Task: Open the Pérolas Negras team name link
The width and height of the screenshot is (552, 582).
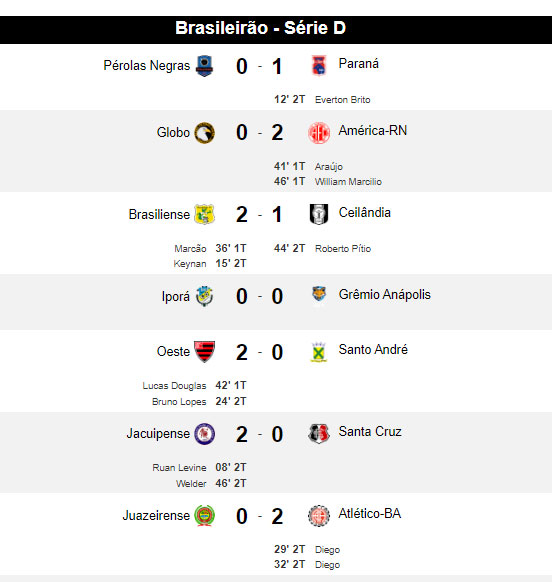Action: point(147,65)
